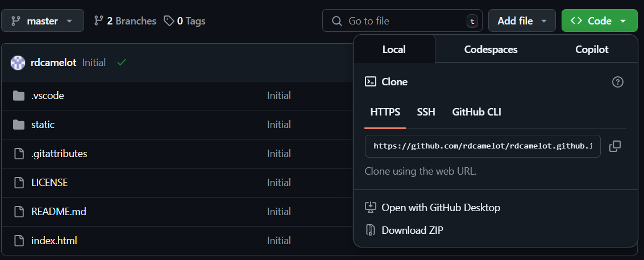This screenshot has height=260, width=644.
Task: Open the README.md file
Action: pos(59,212)
